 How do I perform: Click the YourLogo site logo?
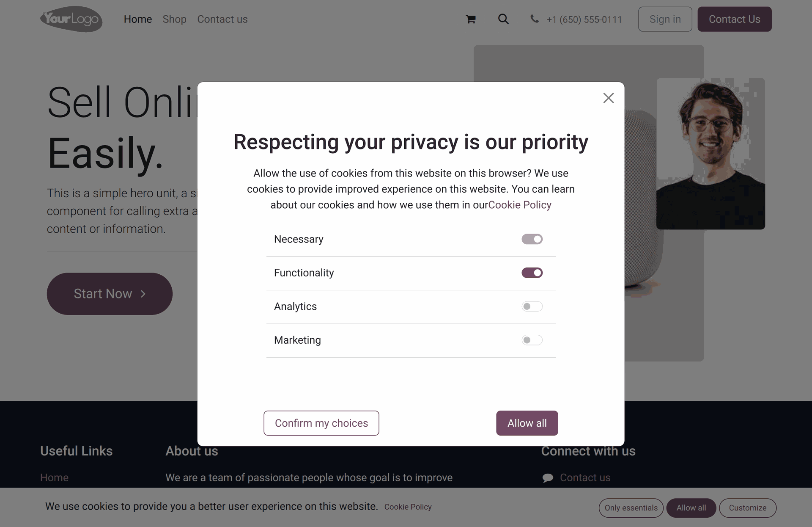pos(71,19)
